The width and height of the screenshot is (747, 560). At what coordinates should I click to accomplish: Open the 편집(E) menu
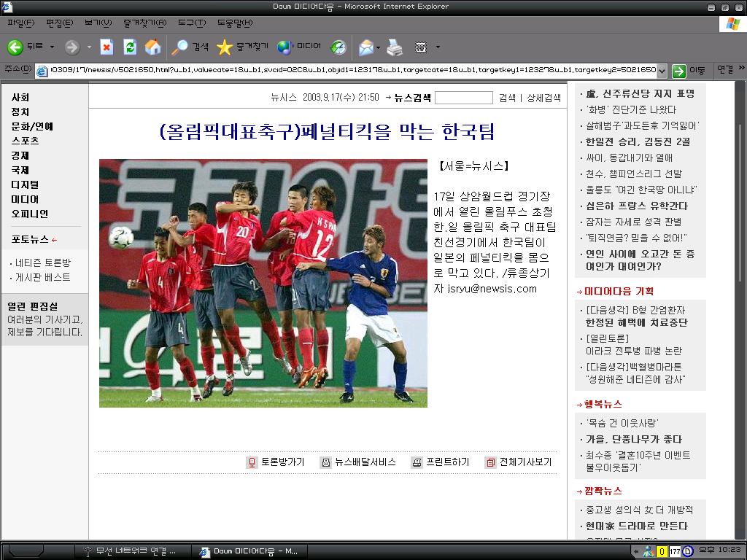coord(60,23)
